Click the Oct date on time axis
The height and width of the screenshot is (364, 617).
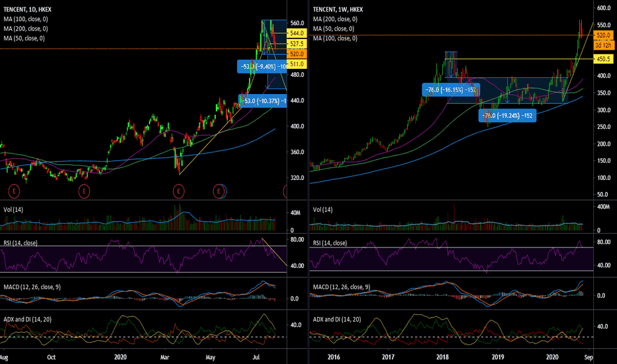click(51, 357)
